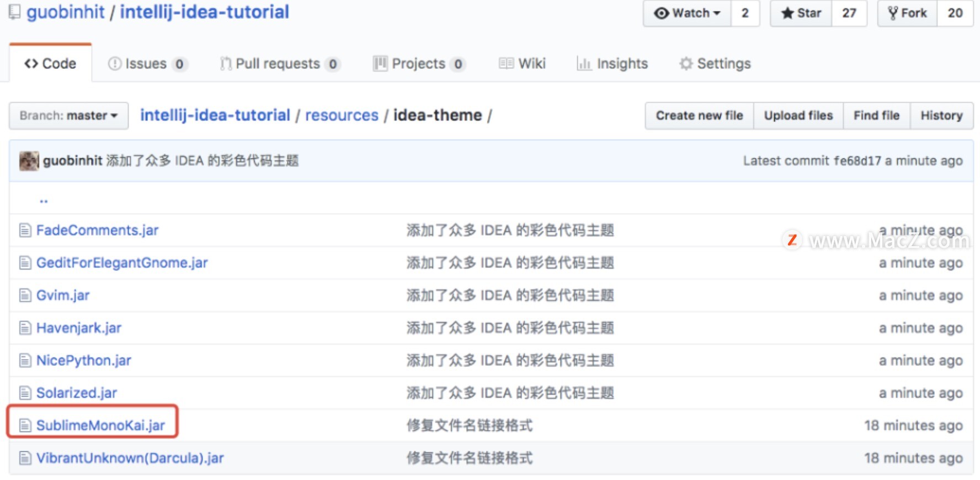The width and height of the screenshot is (980, 480).
Task: Click 'a minute ago' on Solarized.jar row
Action: [921, 393]
